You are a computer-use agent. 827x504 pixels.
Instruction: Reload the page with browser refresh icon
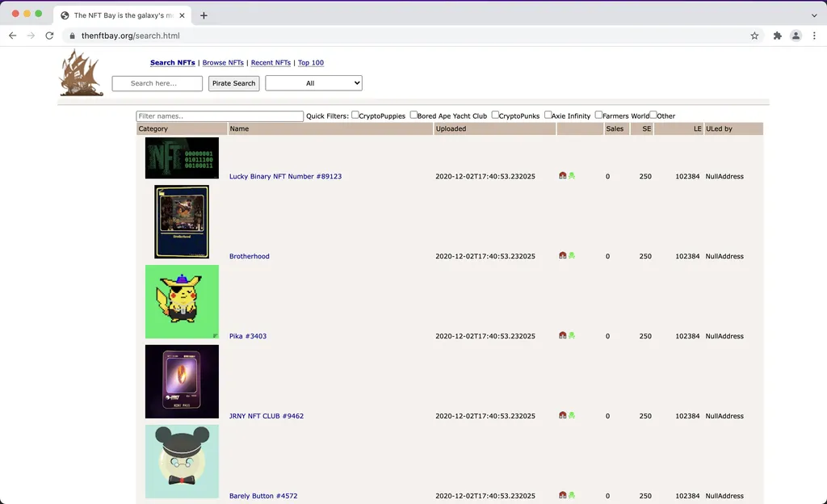(49, 36)
